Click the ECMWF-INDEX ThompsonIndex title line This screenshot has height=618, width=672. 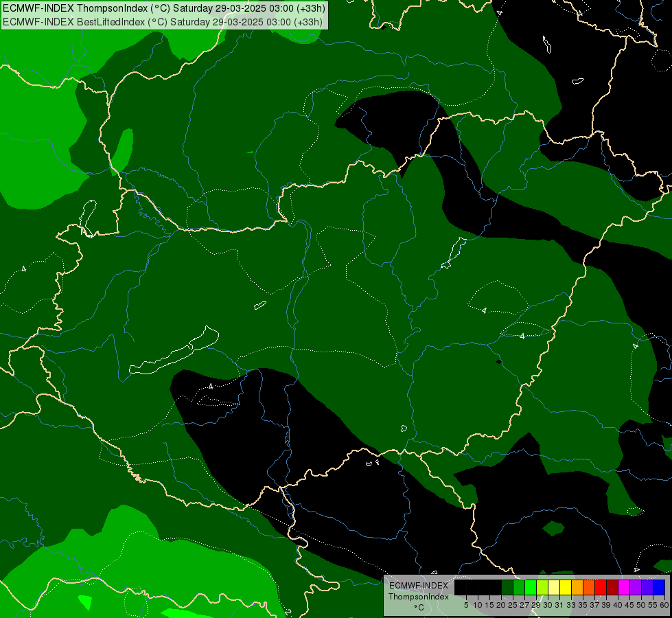164,8
